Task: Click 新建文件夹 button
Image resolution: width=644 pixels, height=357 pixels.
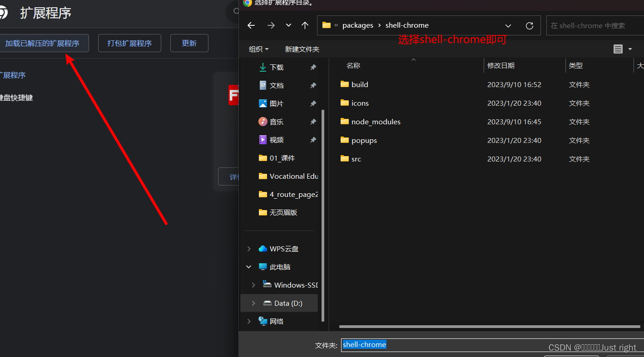Action: pos(302,49)
